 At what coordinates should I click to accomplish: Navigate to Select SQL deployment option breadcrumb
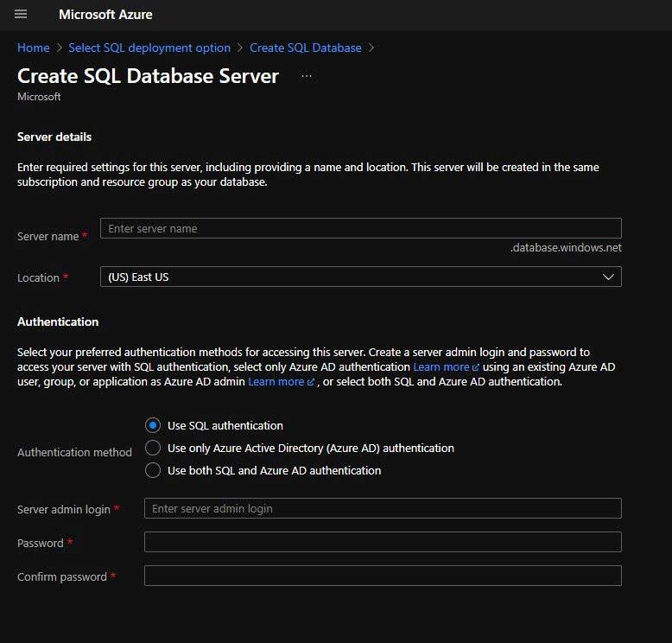coord(149,48)
